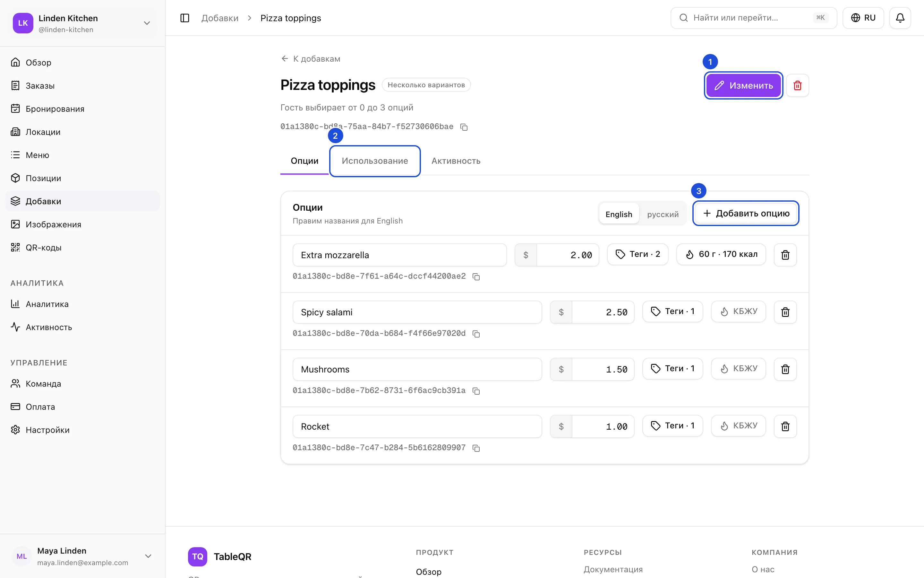Edit the Rocket name field
This screenshot has width=924, height=578.
[x=417, y=426]
